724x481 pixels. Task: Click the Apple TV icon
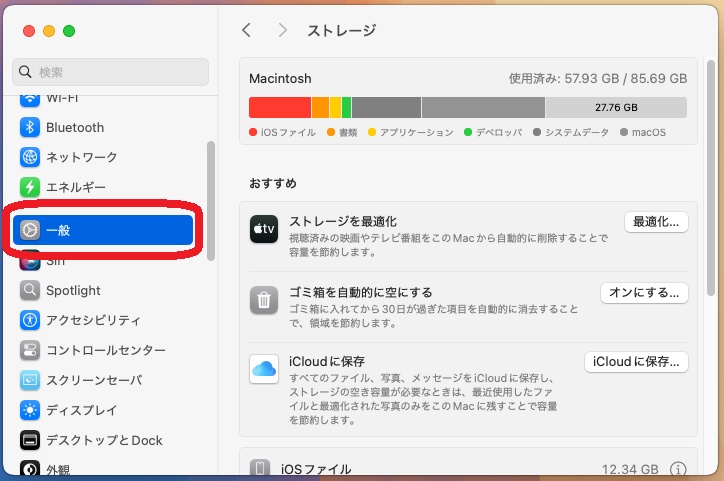coord(264,229)
